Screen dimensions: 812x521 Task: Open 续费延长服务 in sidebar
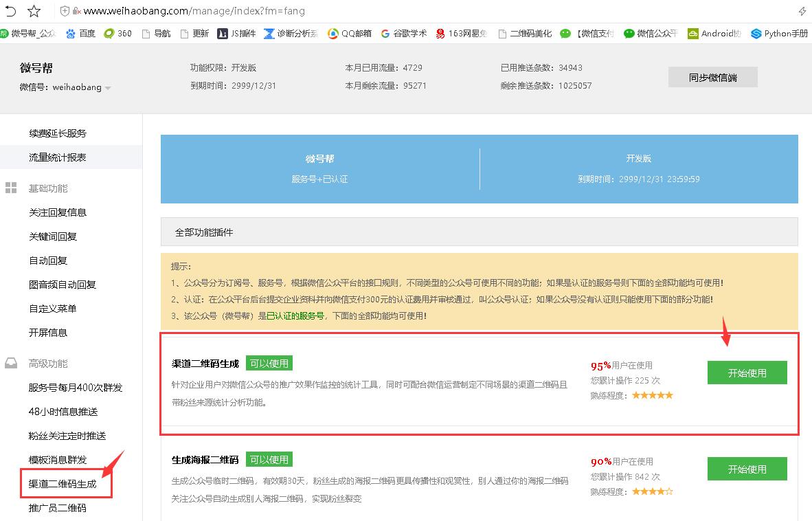pyautogui.click(x=58, y=133)
